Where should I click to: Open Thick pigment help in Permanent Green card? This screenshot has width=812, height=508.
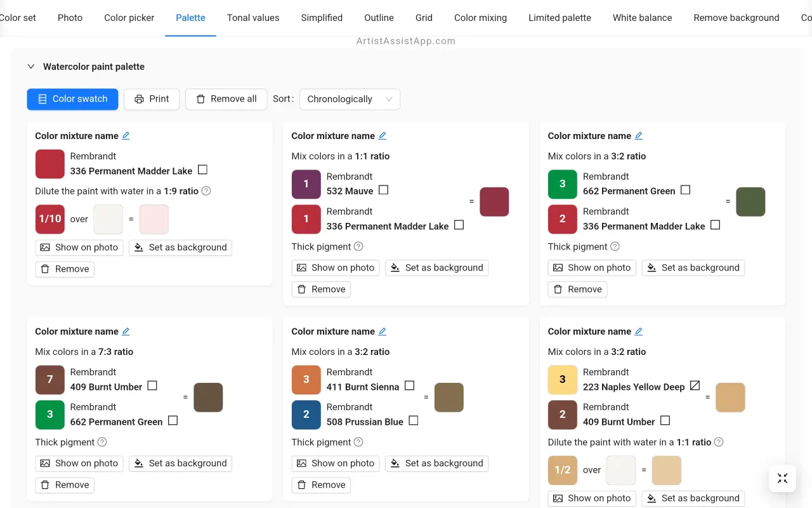(615, 246)
